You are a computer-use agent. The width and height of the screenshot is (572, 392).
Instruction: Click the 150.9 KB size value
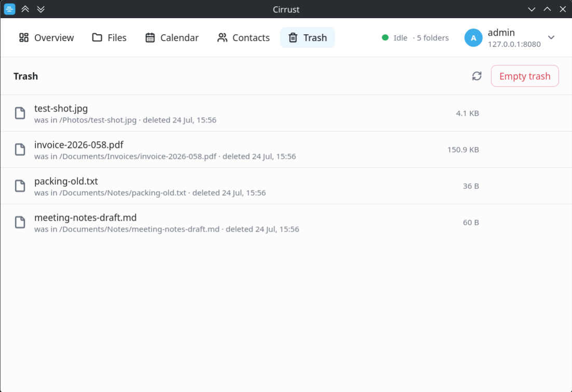(463, 150)
